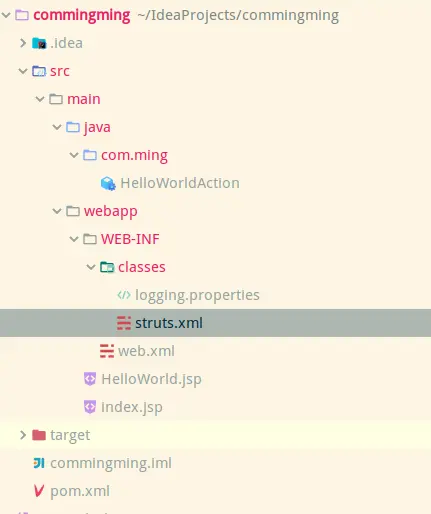Collapse the classes folder

[x=91, y=267]
